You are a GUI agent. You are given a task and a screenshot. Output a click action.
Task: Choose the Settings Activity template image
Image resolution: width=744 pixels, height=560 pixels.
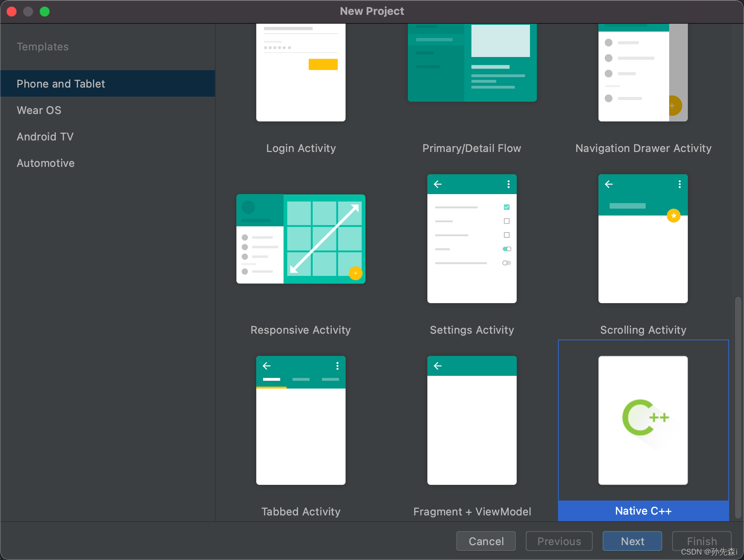472,239
